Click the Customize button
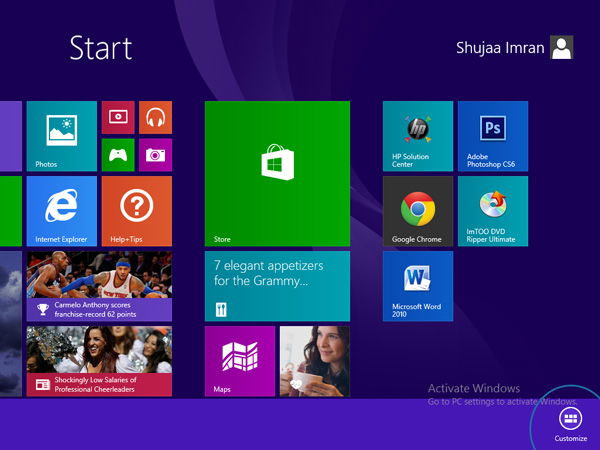The width and height of the screenshot is (600, 450). click(x=571, y=424)
